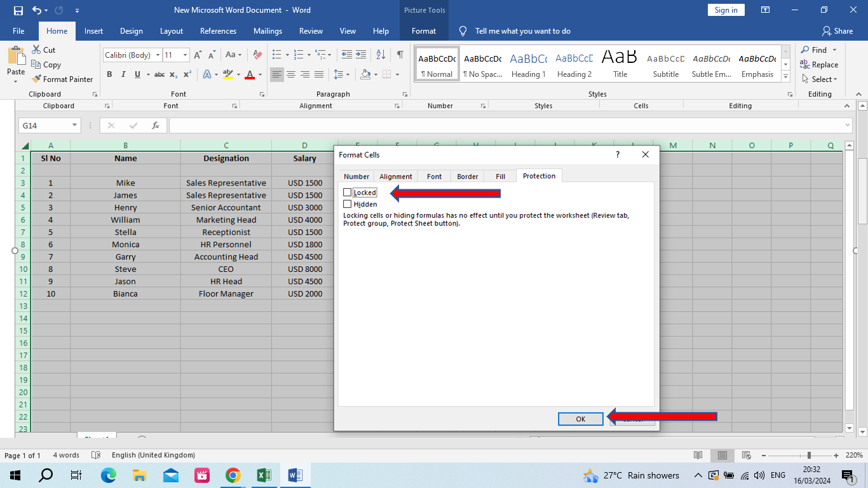Image resolution: width=868 pixels, height=488 pixels.
Task: Open the Picture Tools Format tab
Action: tap(424, 31)
